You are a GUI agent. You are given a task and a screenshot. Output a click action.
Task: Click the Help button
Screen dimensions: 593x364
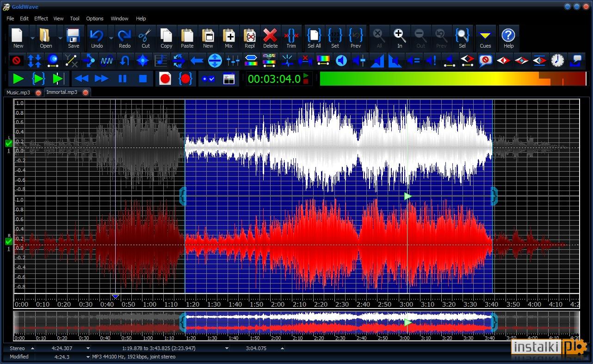[508, 38]
